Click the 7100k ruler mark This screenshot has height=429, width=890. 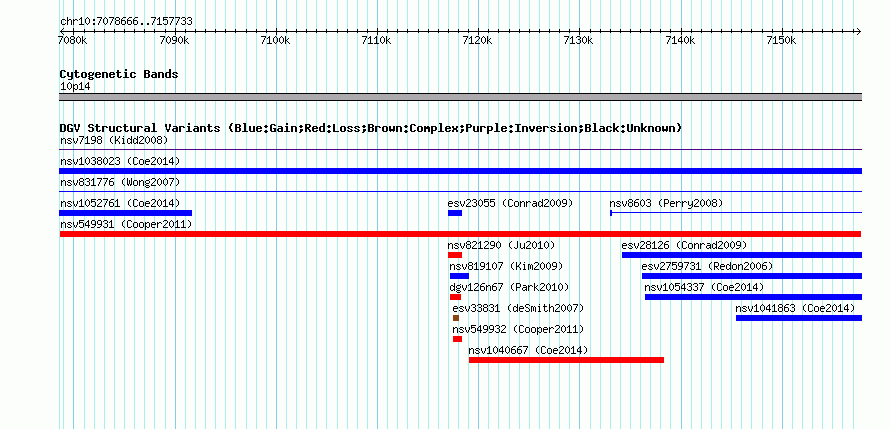(275, 41)
